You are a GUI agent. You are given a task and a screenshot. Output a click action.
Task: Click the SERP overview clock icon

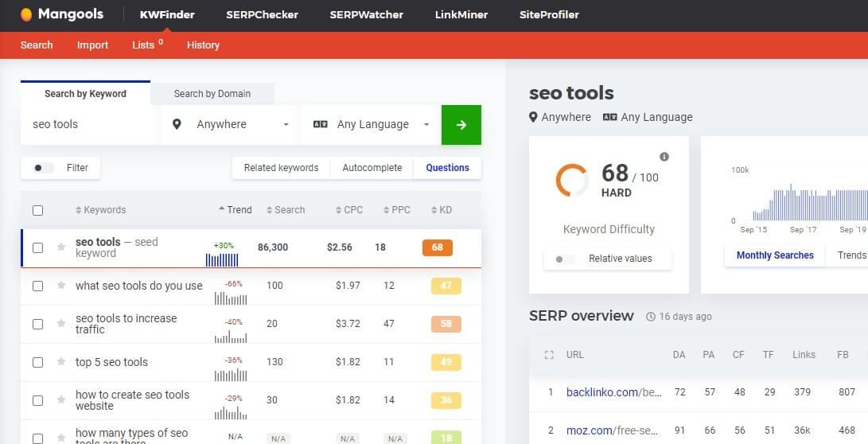651,317
